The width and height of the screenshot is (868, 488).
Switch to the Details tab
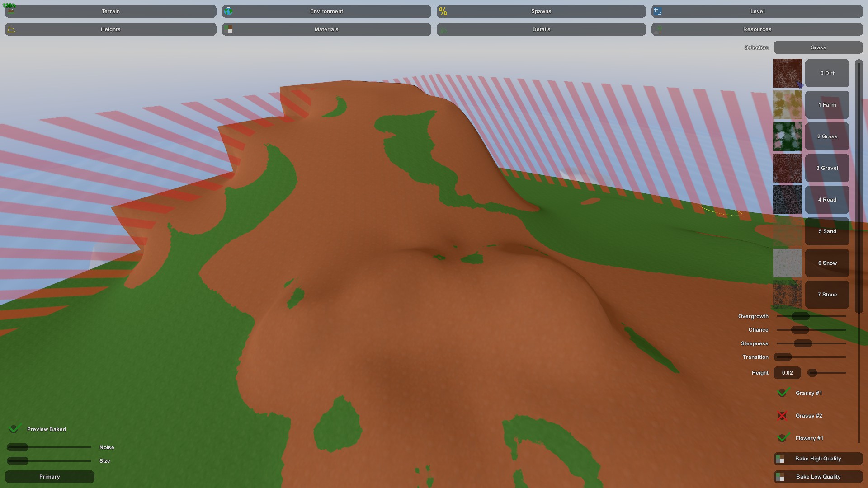(541, 29)
